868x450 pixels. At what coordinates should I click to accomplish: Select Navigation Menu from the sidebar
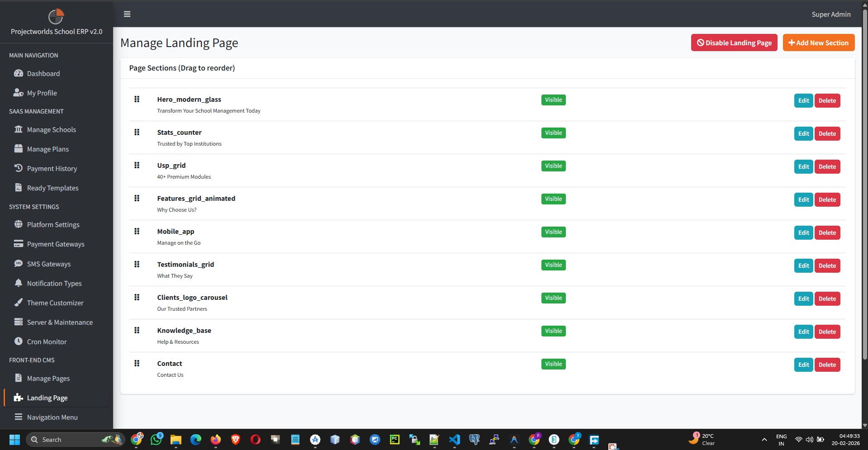coord(52,417)
